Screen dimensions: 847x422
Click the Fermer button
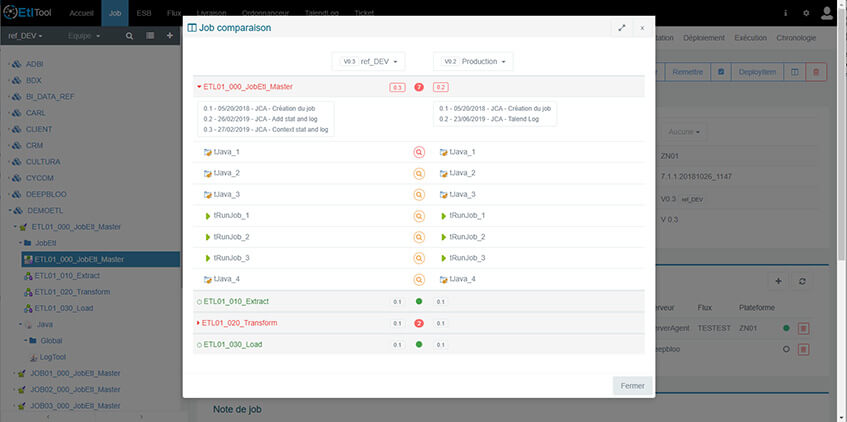[x=633, y=386]
